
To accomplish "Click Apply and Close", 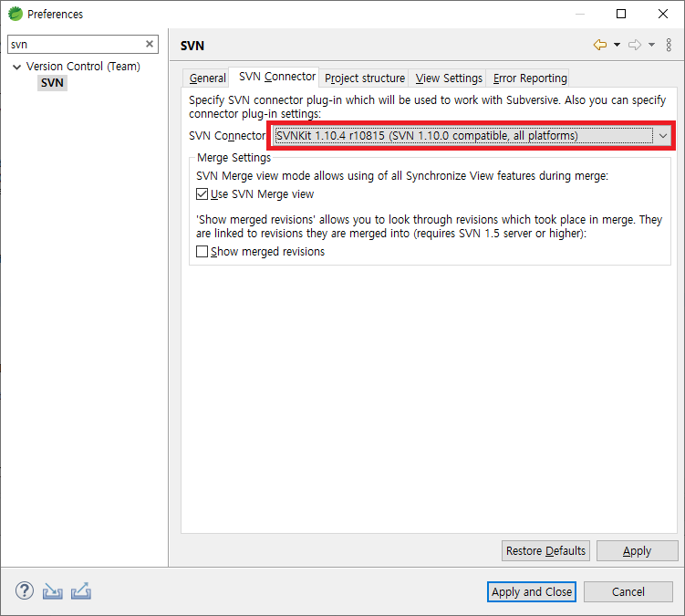I will click(532, 591).
